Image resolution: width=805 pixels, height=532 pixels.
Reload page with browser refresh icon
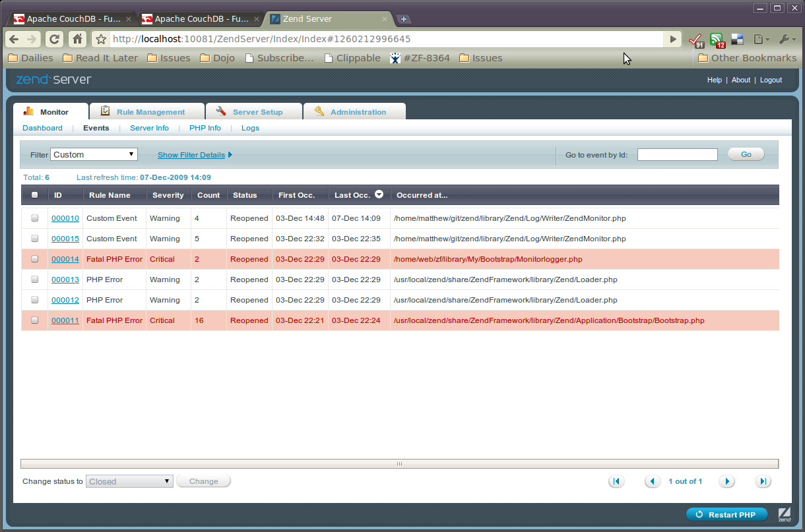tap(55, 39)
